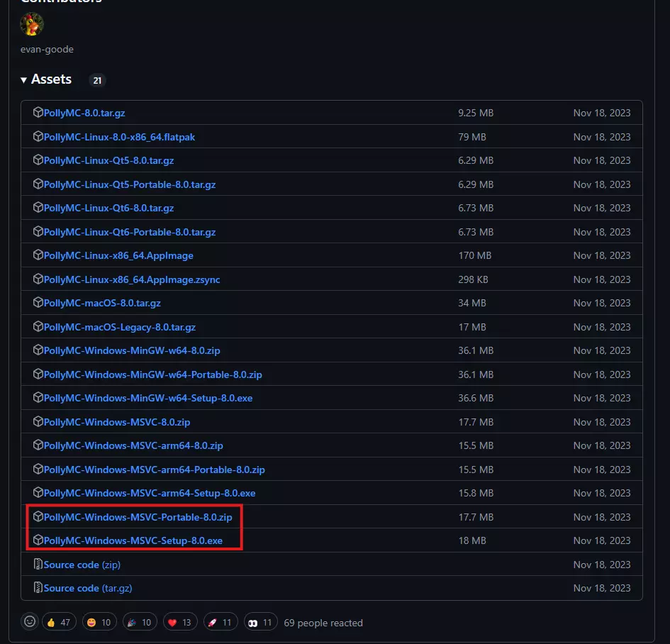Toggle the heart reaction with 13 votes
The height and width of the screenshot is (644, 670).
tap(180, 623)
